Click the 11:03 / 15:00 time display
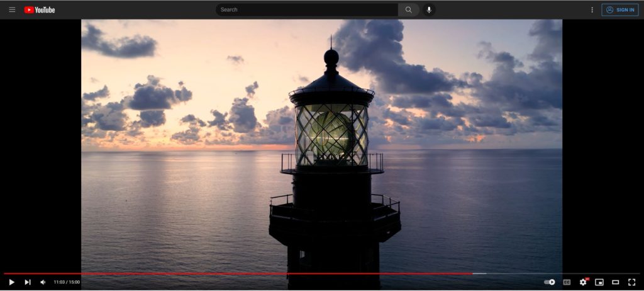The height and width of the screenshot is (291, 644). (67, 282)
